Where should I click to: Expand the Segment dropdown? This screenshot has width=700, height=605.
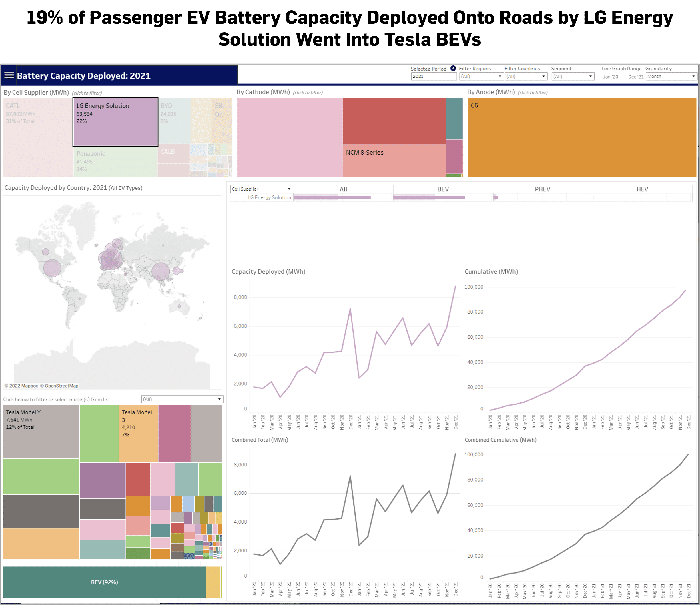click(x=573, y=76)
